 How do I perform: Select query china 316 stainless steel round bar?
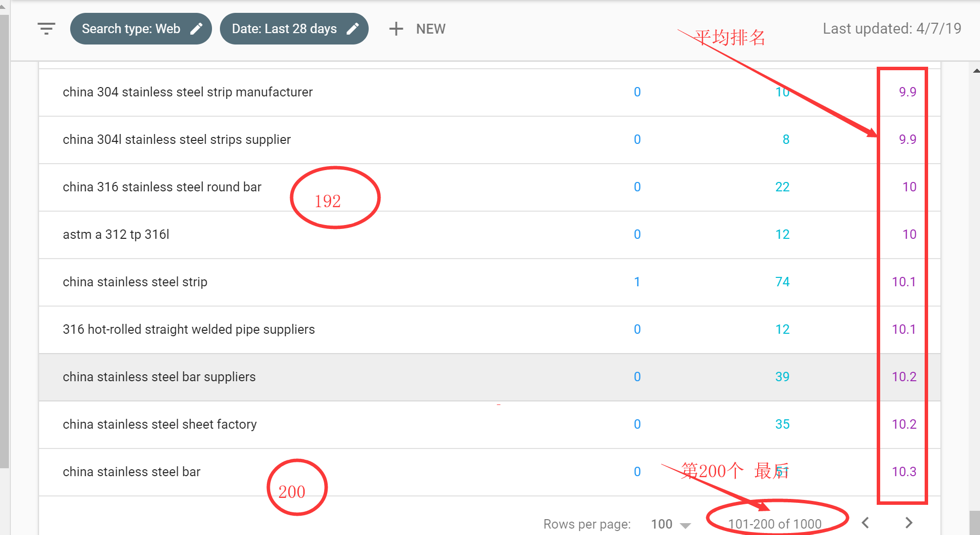point(162,187)
